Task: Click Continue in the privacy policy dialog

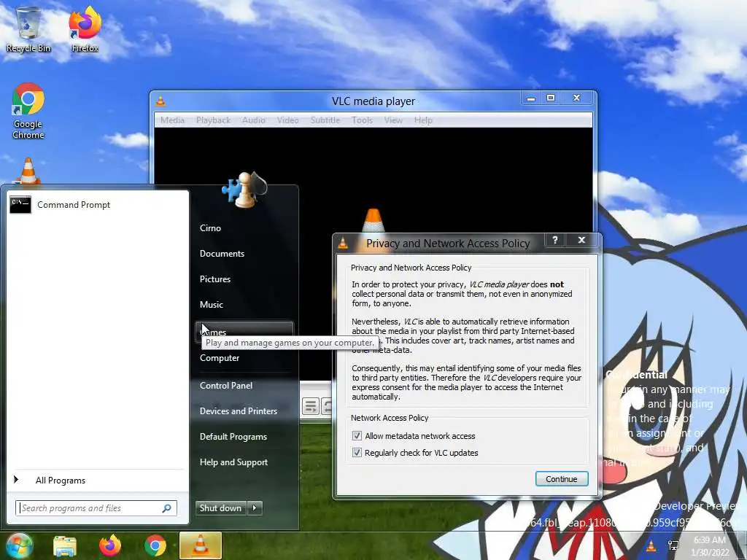Action: pos(562,478)
